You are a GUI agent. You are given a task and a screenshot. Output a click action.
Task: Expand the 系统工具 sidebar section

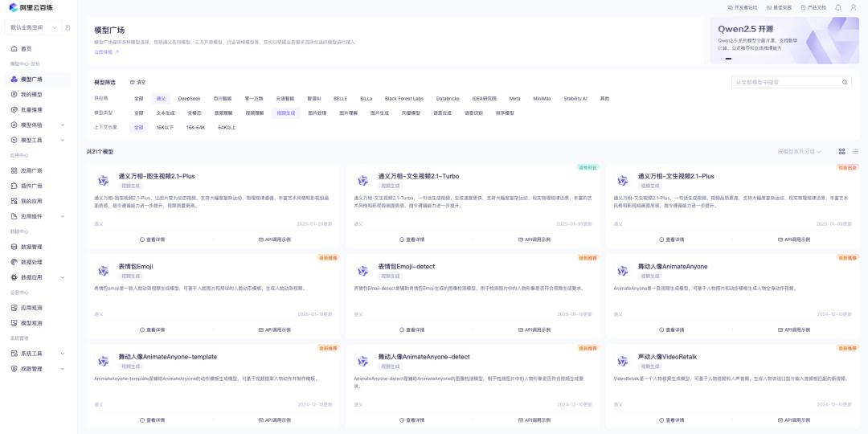(x=63, y=353)
